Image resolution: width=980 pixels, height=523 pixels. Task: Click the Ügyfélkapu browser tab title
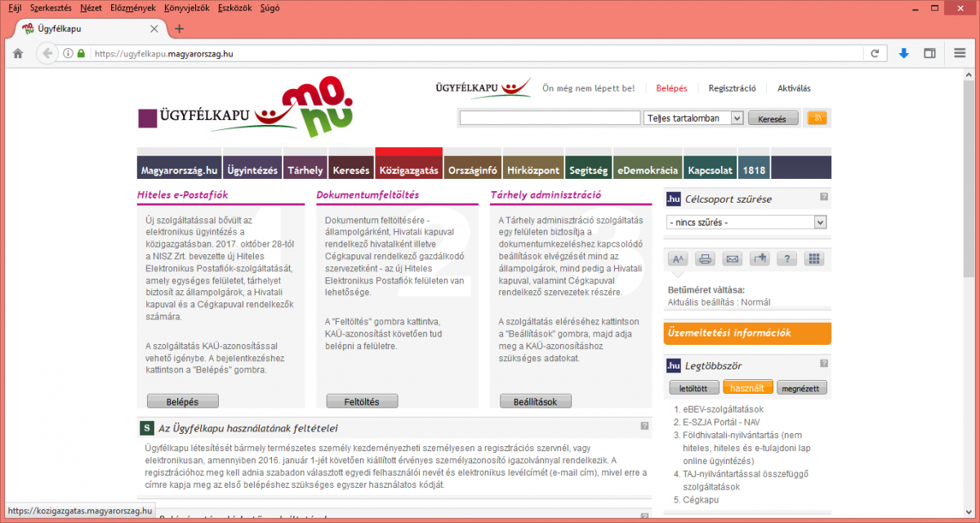tap(60, 29)
